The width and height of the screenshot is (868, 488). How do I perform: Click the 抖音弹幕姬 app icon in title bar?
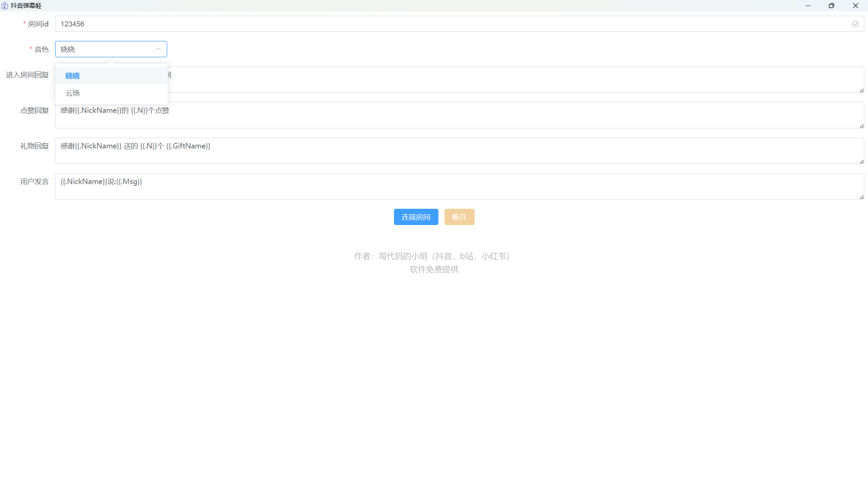(5, 5)
